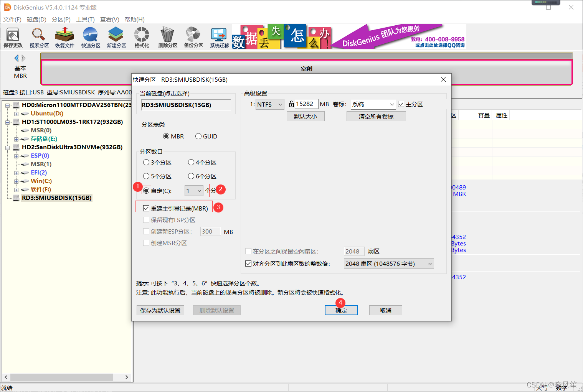
Task: Select RD3:SMIUSBDISK(15GB) in the disk tree
Action: pos(56,198)
